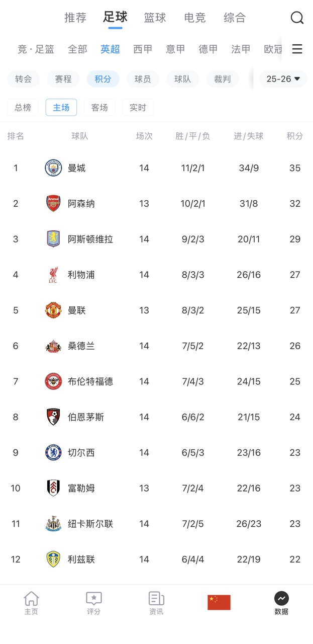Tap the 转会 transfers pill button

tap(24, 79)
